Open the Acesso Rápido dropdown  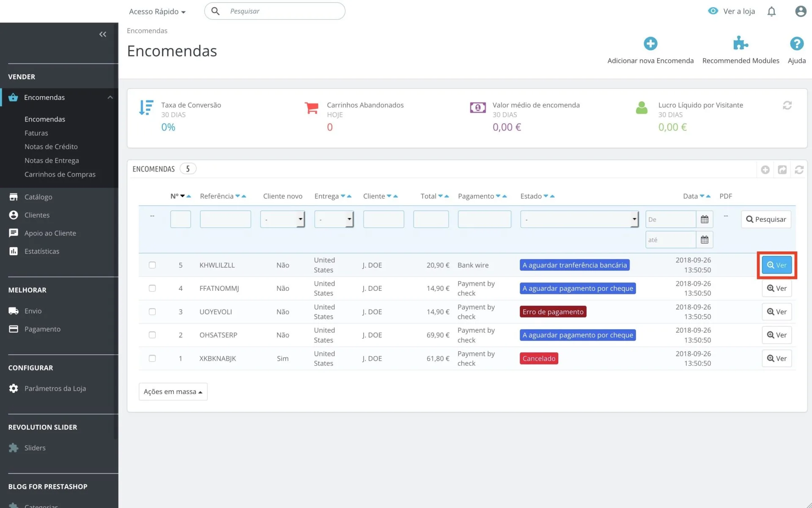pyautogui.click(x=157, y=11)
